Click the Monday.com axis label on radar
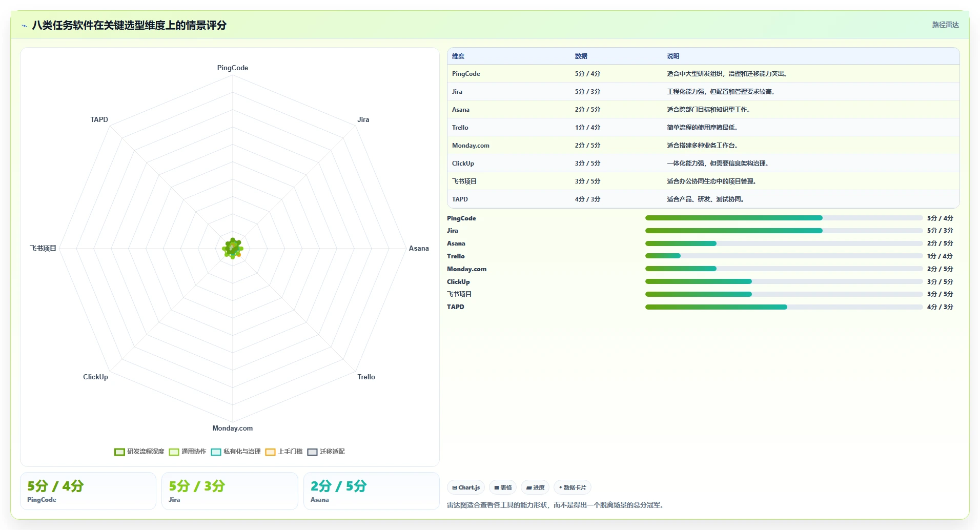 point(233,429)
